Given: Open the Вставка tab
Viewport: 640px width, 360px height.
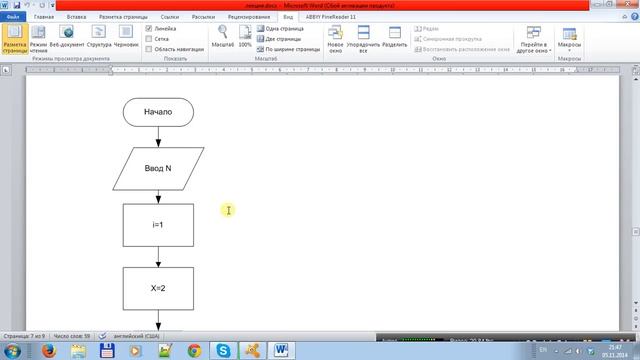Looking at the screenshot, I should click(x=76, y=17).
